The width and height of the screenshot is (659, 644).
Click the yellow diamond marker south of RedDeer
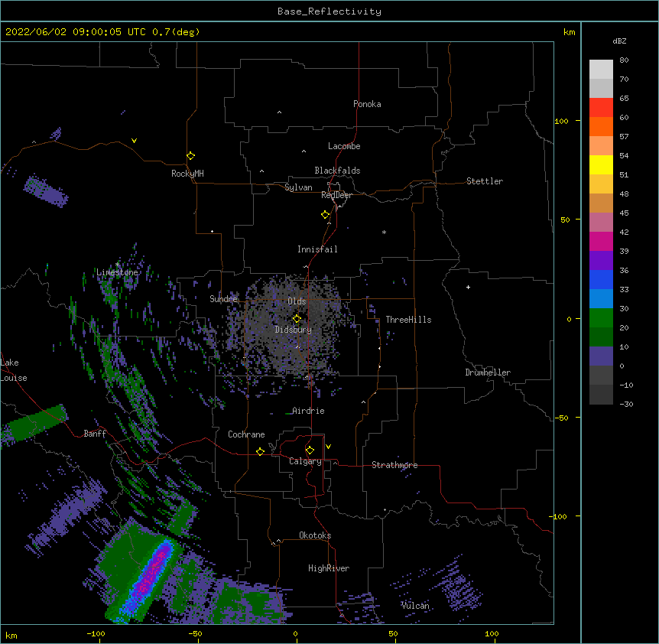[325, 215]
